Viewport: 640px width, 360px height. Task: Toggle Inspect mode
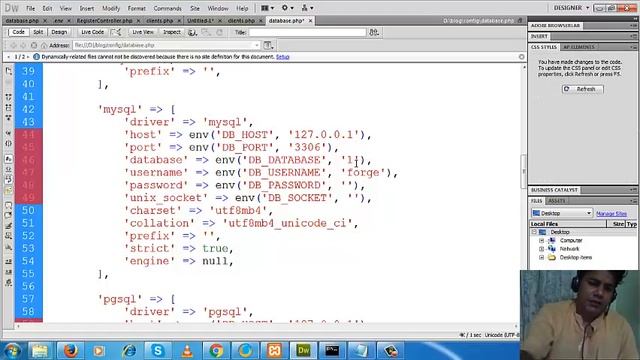tap(172, 32)
